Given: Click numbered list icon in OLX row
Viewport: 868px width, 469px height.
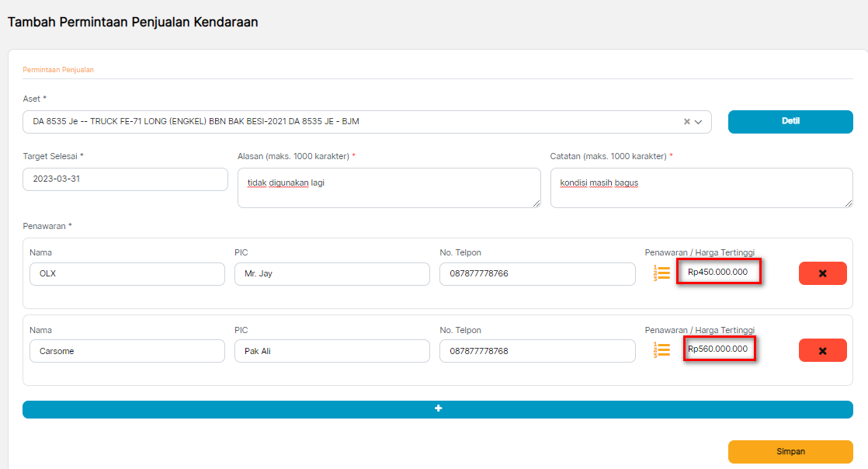Looking at the screenshot, I should [x=661, y=273].
